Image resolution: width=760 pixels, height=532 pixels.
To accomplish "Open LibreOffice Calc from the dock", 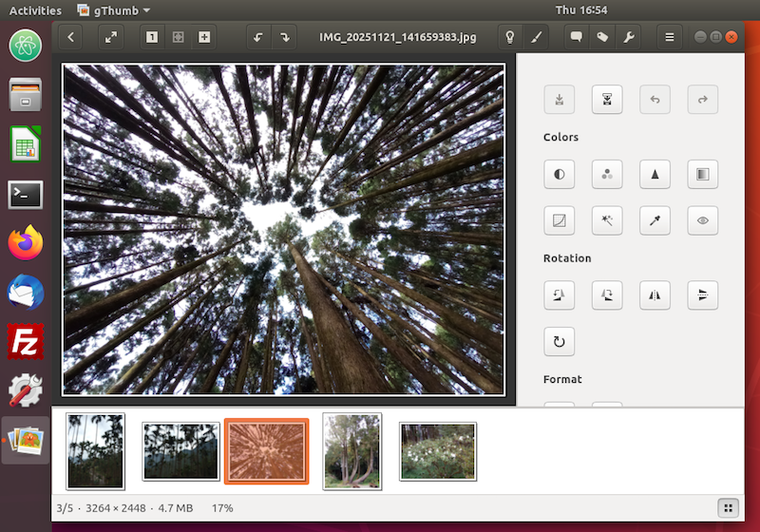I will [26, 144].
